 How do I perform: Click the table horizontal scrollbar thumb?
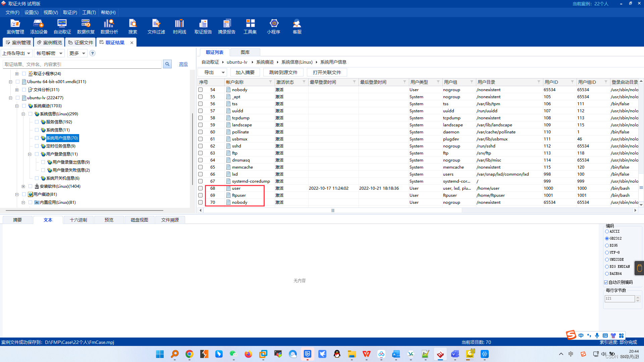click(332, 210)
